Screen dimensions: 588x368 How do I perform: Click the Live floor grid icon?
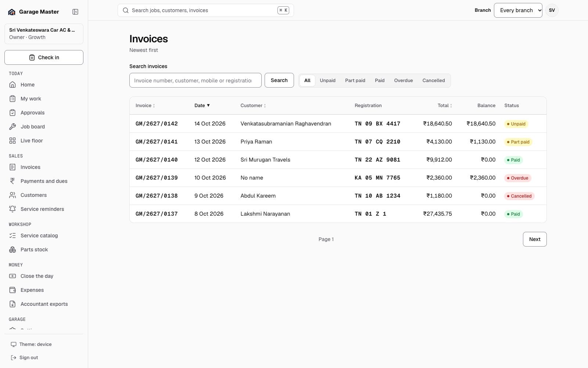[x=12, y=141]
